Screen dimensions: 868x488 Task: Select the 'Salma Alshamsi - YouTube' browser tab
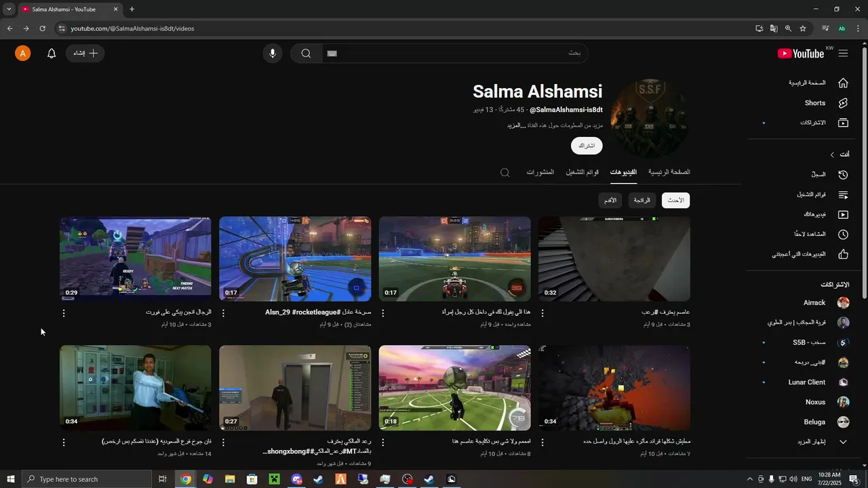pyautogui.click(x=70, y=9)
